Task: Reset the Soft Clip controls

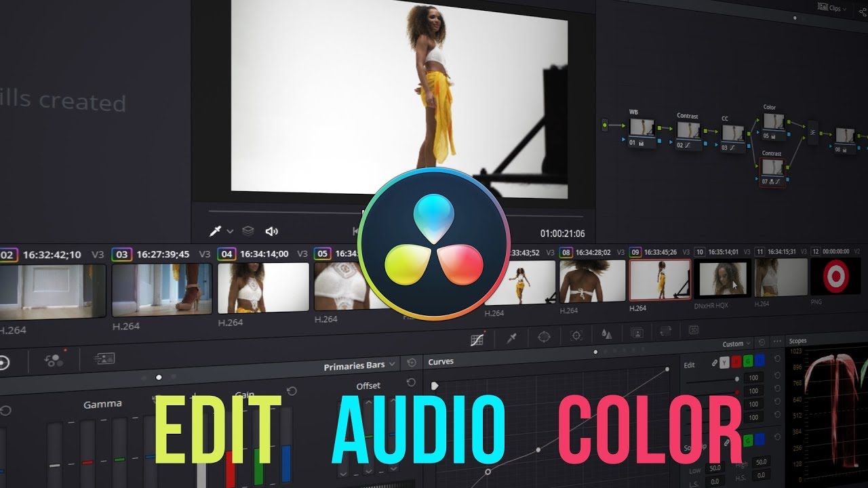Action: (x=778, y=439)
